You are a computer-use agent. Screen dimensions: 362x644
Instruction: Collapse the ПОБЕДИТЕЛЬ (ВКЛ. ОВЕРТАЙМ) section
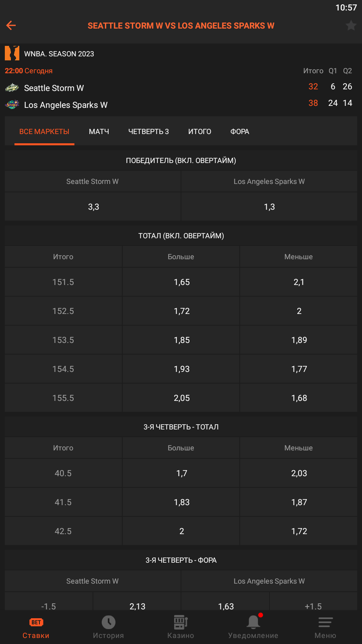(x=181, y=161)
